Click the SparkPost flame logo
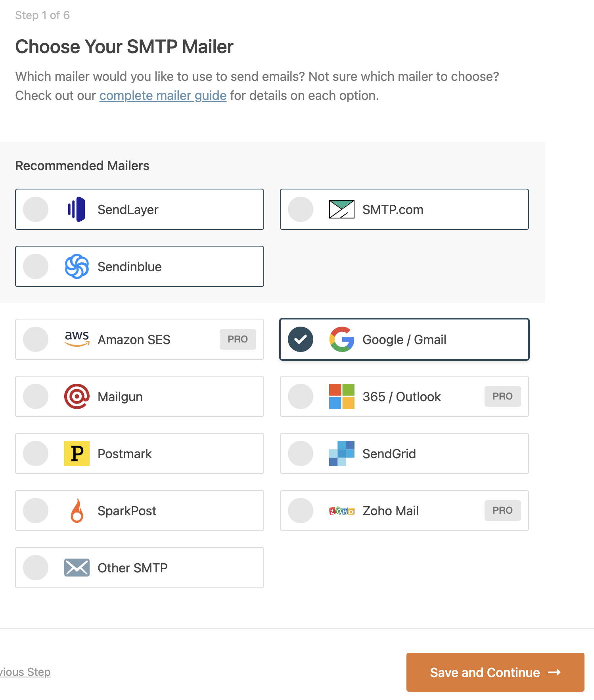 tap(77, 511)
